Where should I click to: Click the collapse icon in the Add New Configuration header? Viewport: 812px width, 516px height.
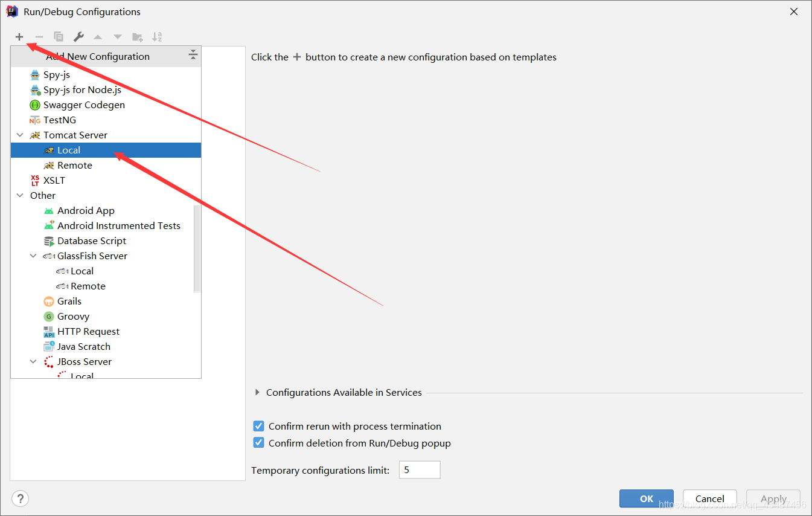[x=193, y=56]
